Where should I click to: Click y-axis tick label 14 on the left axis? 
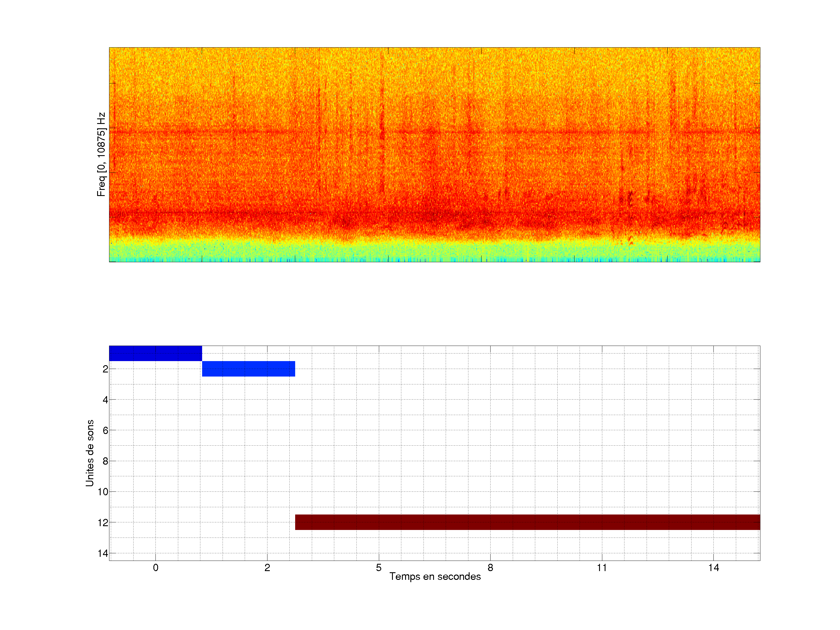click(x=103, y=553)
